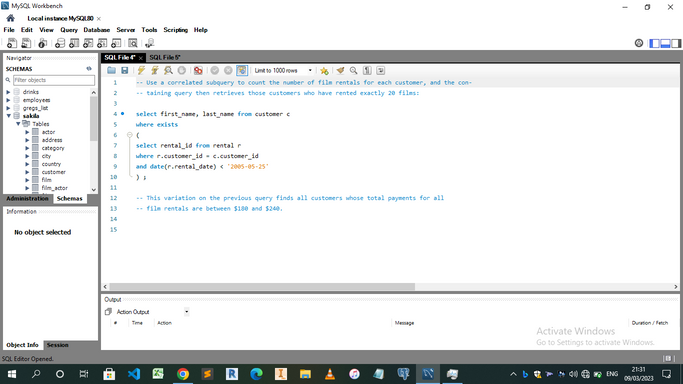
Task: Close the Local instance MySQL80 connection tab
Action: pos(99,19)
